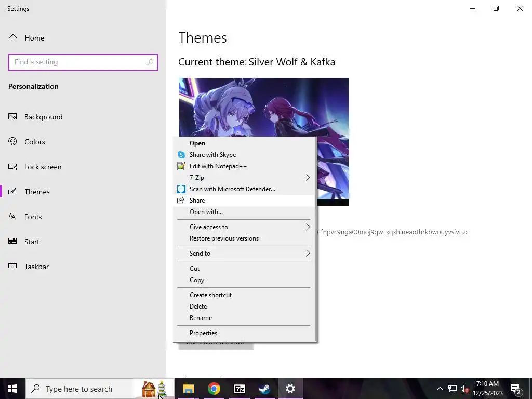Open the Background settings page

36,117
